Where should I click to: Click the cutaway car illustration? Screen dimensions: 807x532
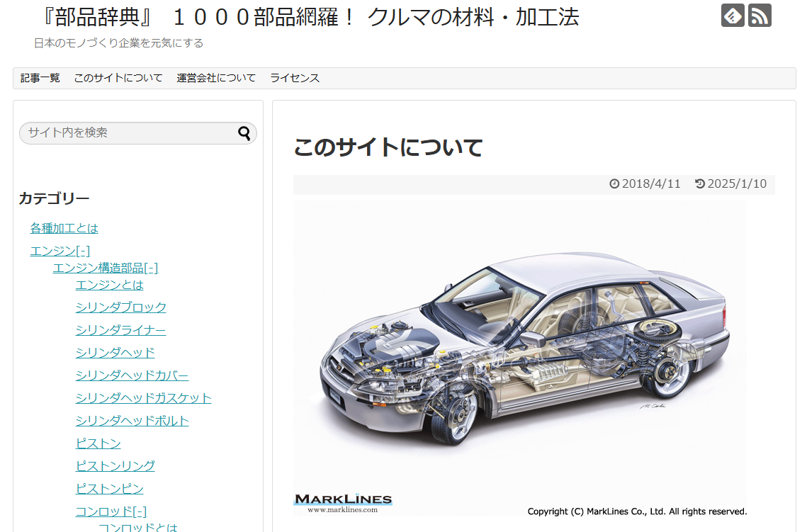click(x=520, y=358)
